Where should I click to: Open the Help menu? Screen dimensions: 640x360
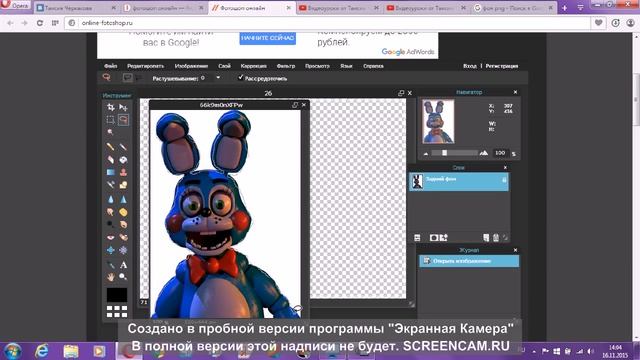click(373, 66)
